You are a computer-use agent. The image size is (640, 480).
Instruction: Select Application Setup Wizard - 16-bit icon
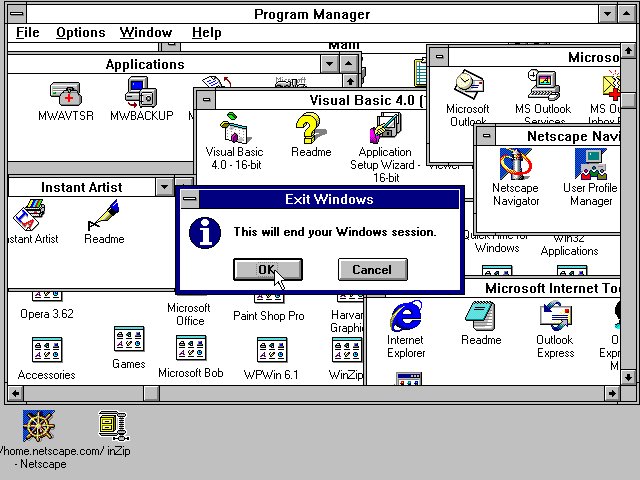[x=386, y=128]
